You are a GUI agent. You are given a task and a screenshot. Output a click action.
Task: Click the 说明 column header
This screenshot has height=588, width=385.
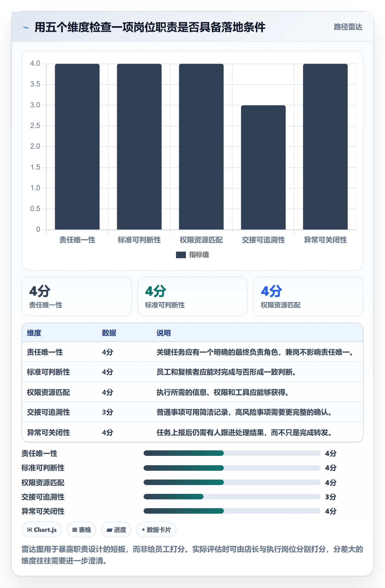pyautogui.click(x=164, y=333)
